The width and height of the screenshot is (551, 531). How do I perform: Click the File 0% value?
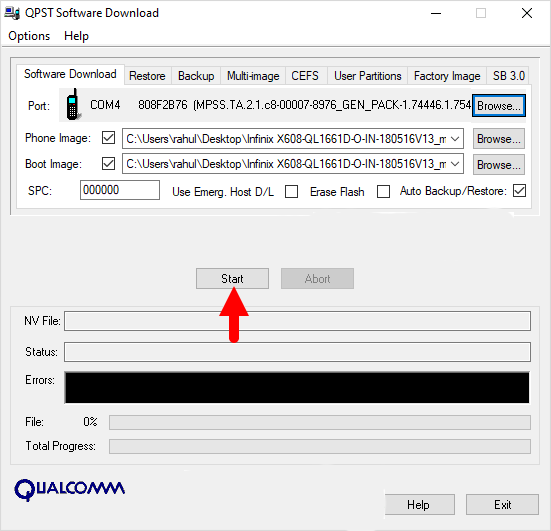90,422
